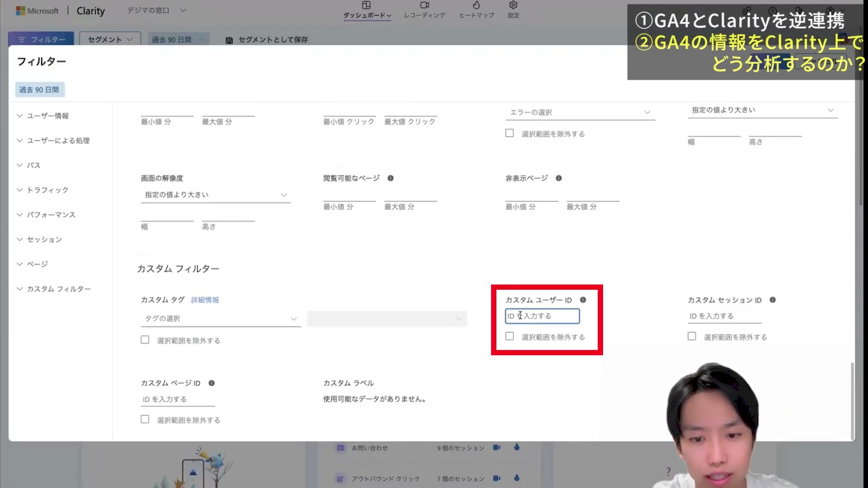This screenshot has width=868, height=488.
Task: Expand the ユーザーによる処理 section
Action: [53, 141]
